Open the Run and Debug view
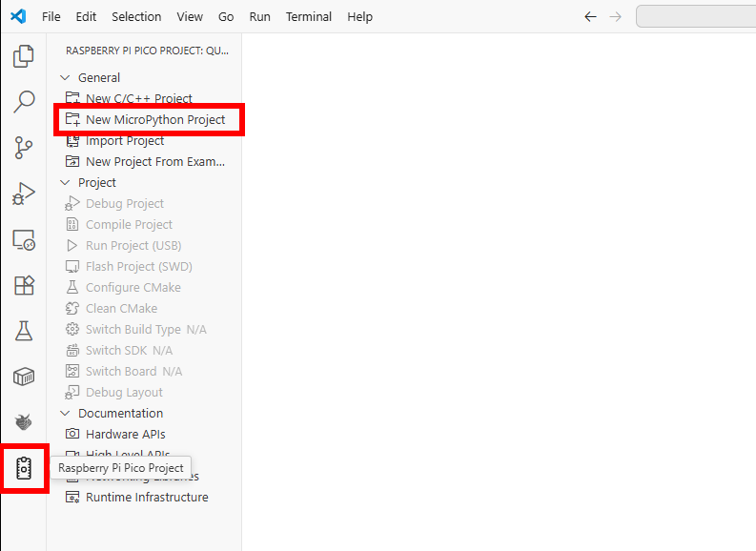Image resolution: width=756 pixels, height=551 pixels. click(23, 194)
